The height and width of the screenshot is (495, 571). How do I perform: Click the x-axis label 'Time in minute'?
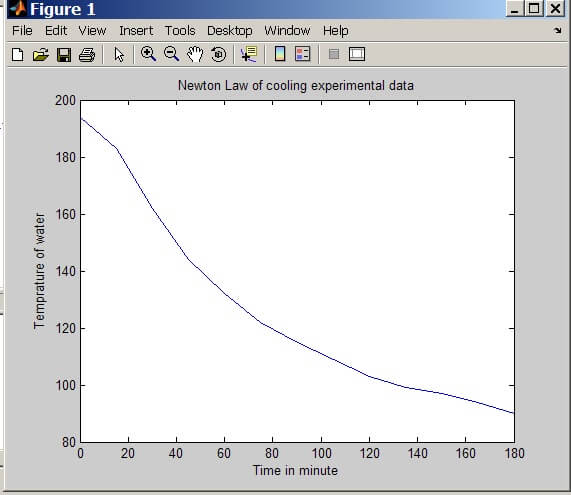point(295,470)
